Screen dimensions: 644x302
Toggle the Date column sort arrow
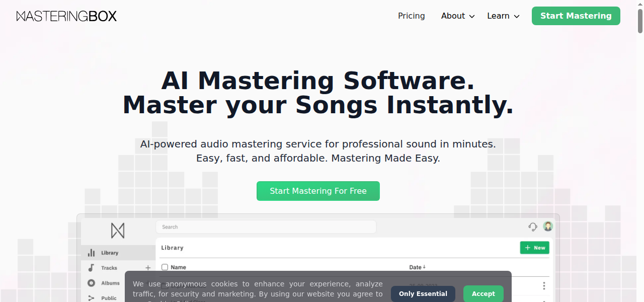click(x=425, y=267)
